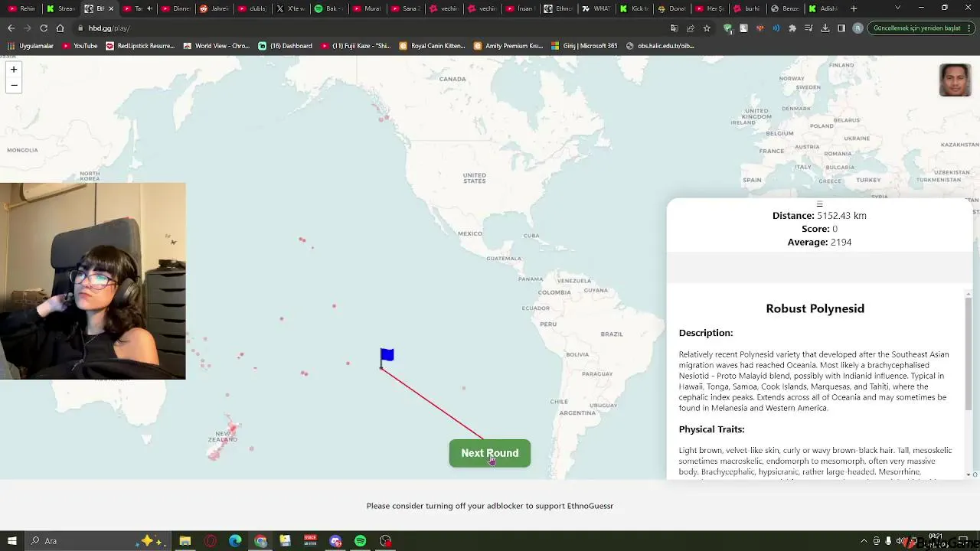Switch to the Dinner tab
Viewport: 980px width, 551px height.
pyautogui.click(x=175, y=8)
